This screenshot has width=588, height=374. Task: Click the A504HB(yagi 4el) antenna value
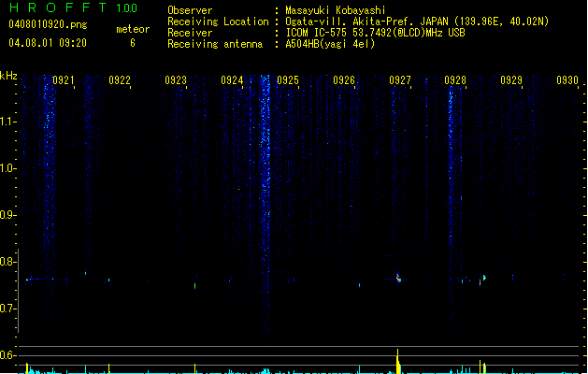330,44
